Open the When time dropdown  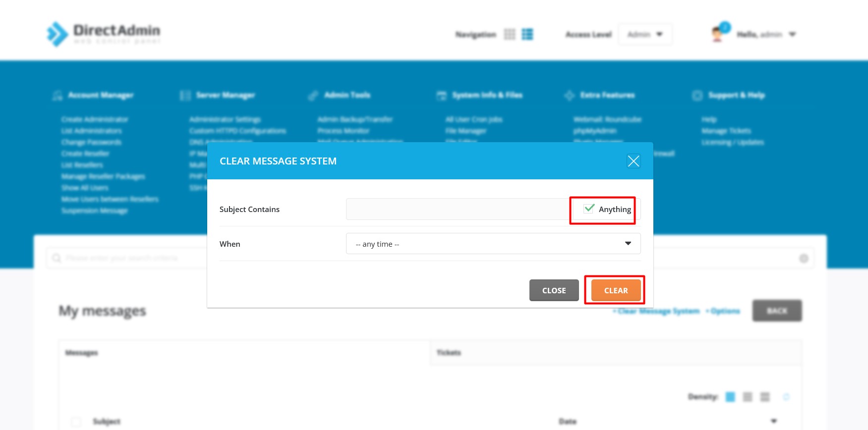click(493, 244)
